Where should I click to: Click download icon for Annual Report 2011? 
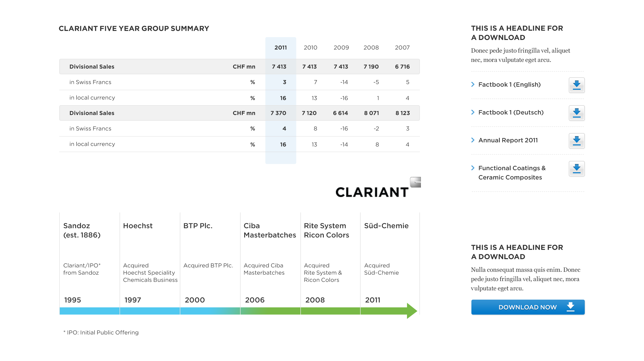(x=577, y=141)
